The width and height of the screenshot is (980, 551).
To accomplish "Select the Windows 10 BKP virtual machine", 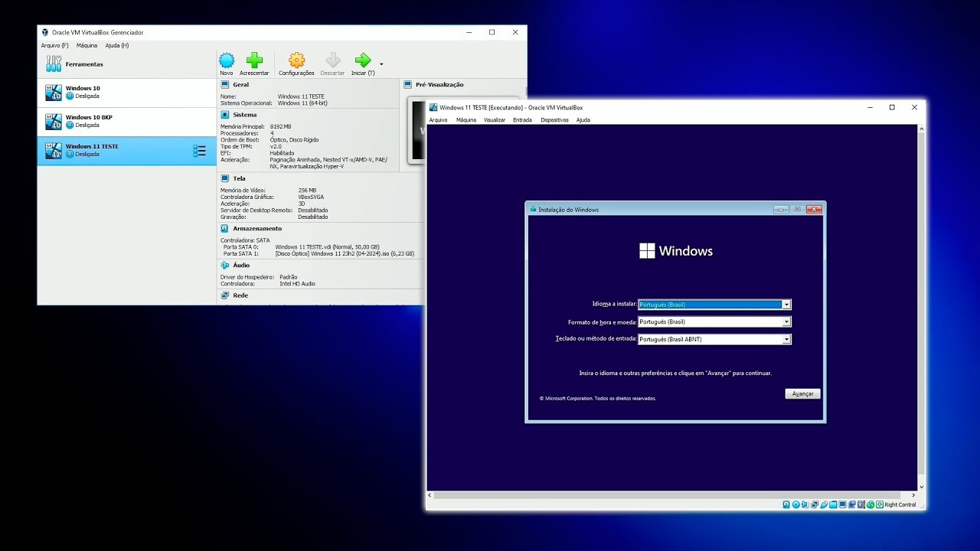I will point(127,122).
